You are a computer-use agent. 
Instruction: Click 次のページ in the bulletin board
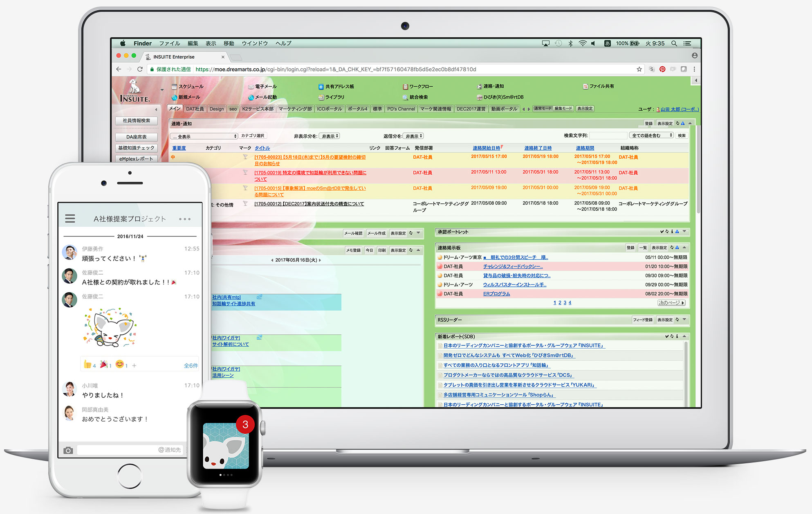(671, 303)
